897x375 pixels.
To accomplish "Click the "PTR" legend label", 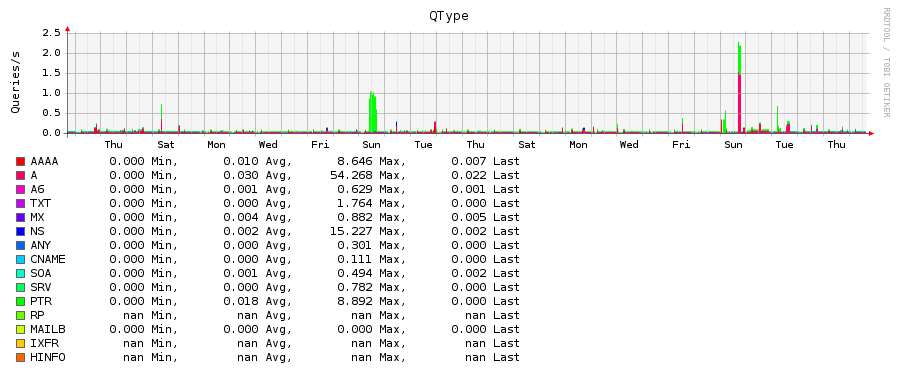I will (x=41, y=302).
